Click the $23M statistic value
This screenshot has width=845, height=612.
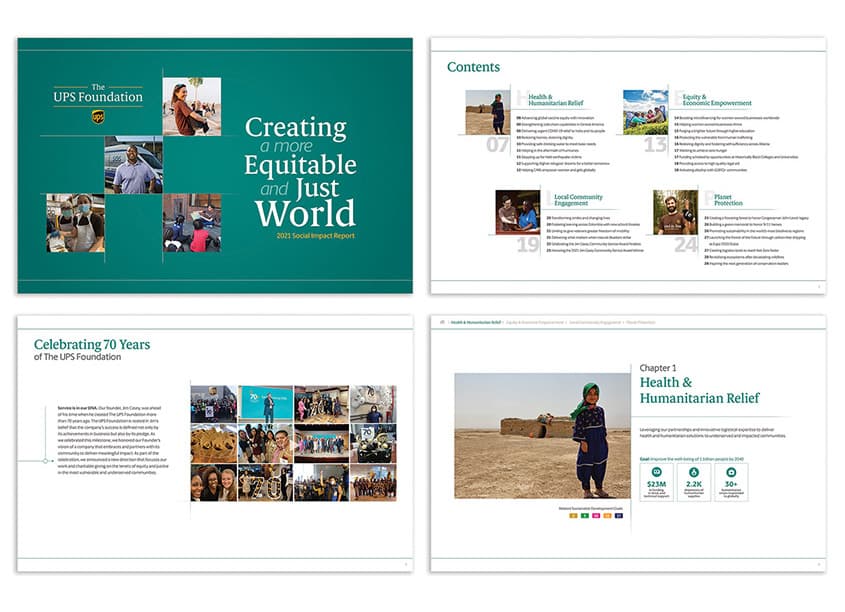pos(656,484)
